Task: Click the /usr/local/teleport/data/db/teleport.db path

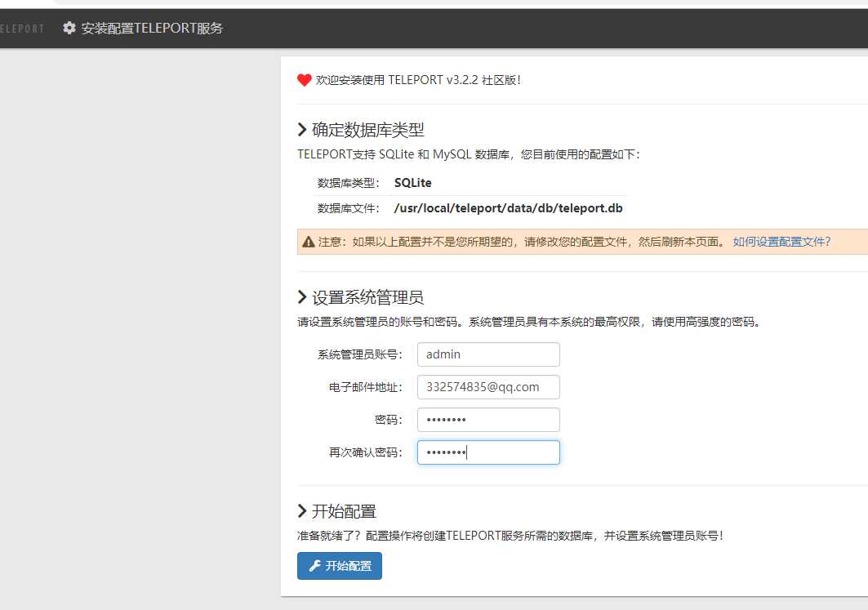Action: pyautogui.click(x=508, y=208)
